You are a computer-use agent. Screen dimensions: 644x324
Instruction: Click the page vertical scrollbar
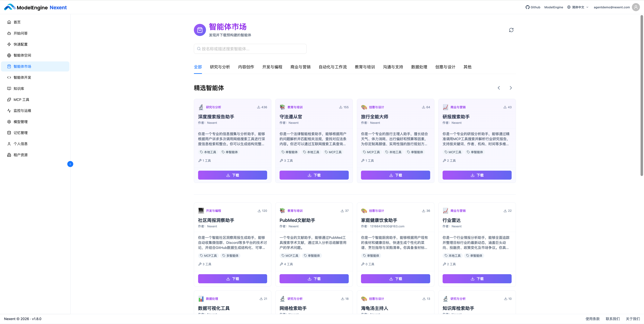pos(641,95)
